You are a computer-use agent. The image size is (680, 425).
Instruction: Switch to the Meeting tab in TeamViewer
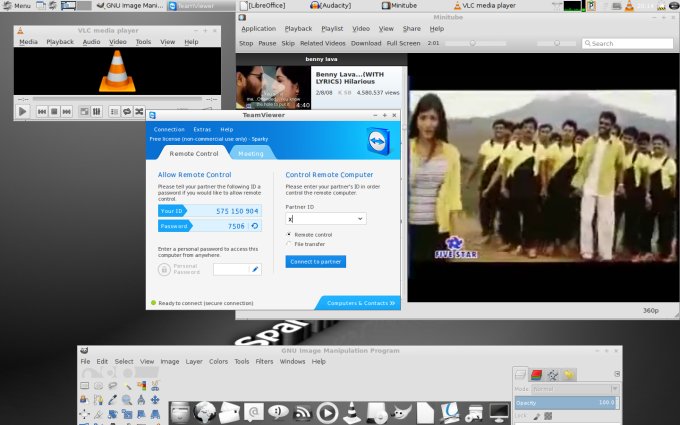(251, 154)
